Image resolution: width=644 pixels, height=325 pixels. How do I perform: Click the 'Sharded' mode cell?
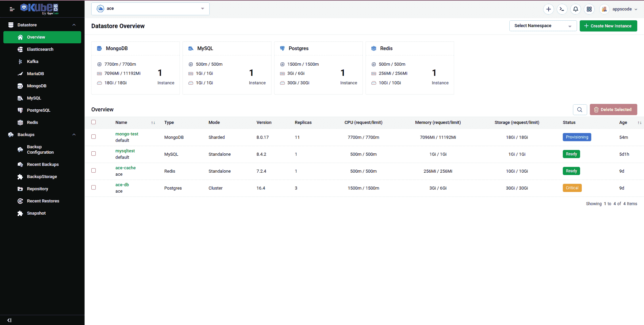pos(217,137)
